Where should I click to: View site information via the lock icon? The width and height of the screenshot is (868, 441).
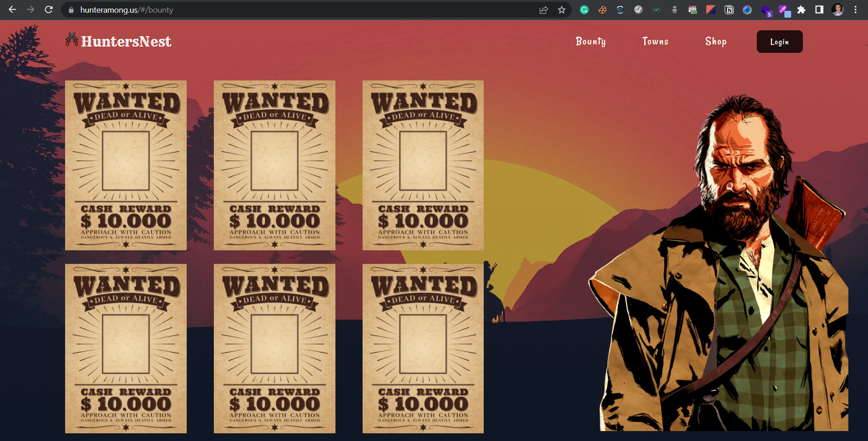point(71,10)
